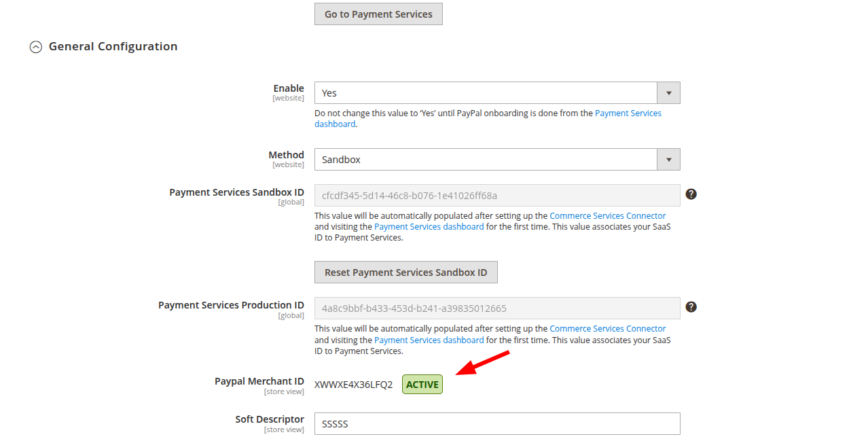Open Payment Services dashboard link under Enable
Screen dimensions: 868x441
pyautogui.click(x=628, y=113)
